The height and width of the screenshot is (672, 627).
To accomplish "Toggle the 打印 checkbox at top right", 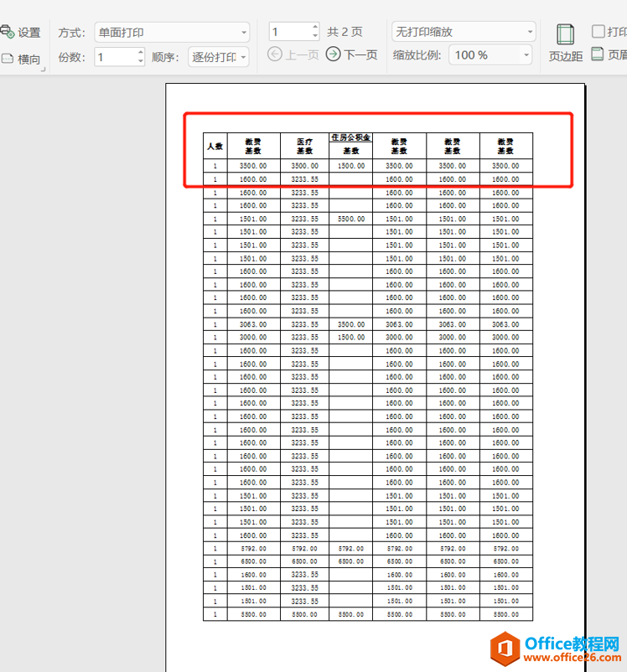I will pos(598,31).
